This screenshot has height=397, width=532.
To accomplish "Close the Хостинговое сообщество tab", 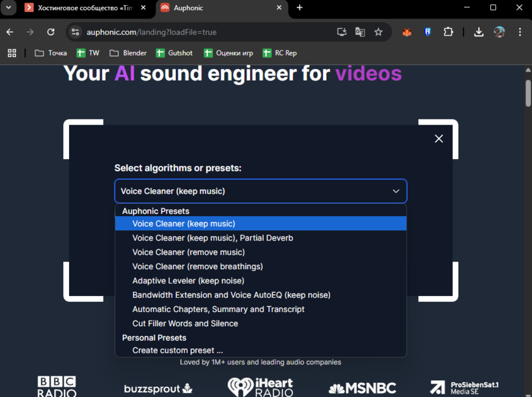I will (143, 8).
